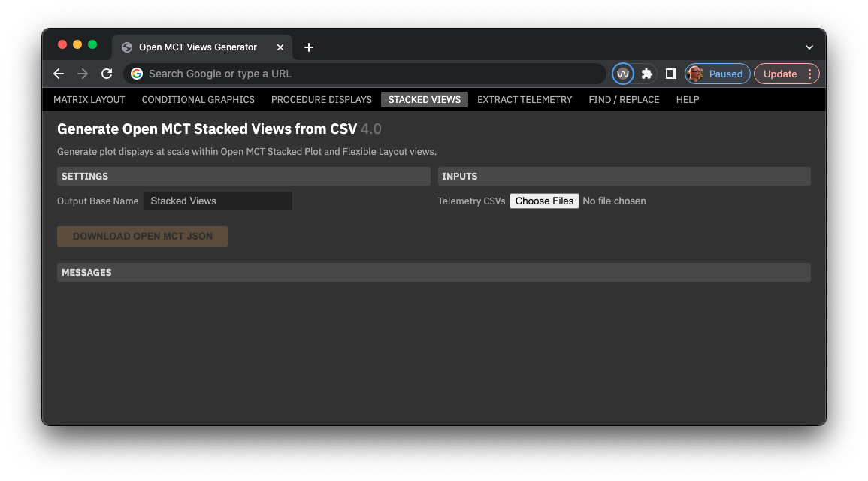868x481 pixels.
Task: Open the Extract Telemetry tab
Action: [x=525, y=100]
